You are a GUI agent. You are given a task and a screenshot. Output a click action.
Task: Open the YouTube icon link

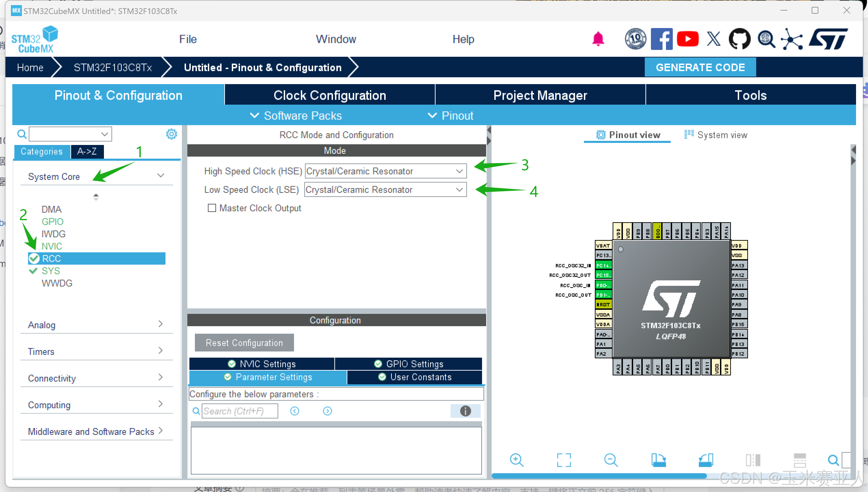pyautogui.click(x=687, y=39)
